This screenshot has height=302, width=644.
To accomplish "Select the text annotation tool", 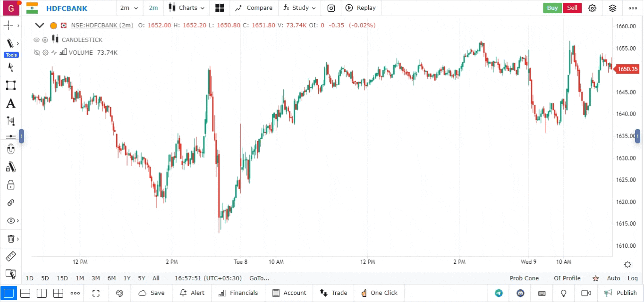I will [x=10, y=103].
